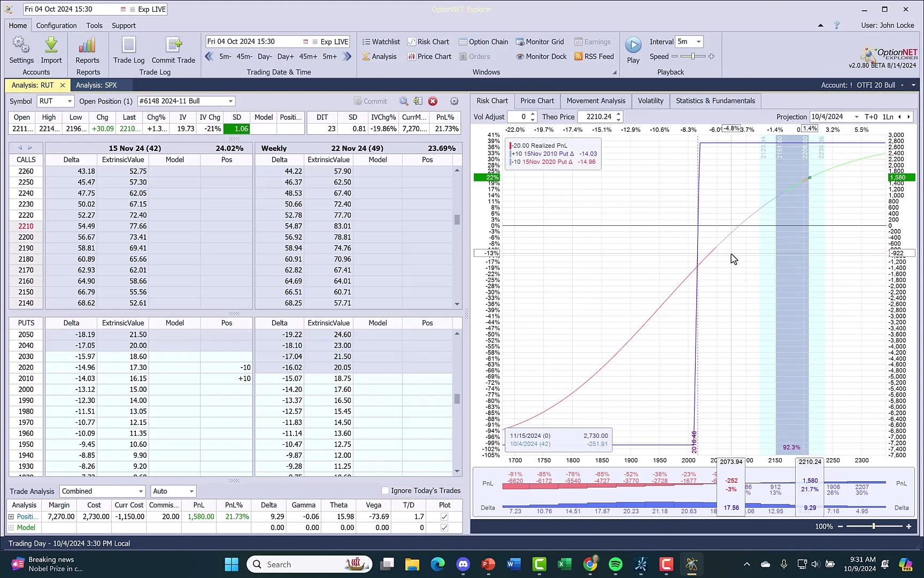
Task: Click the red delete position icon
Action: (433, 101)
